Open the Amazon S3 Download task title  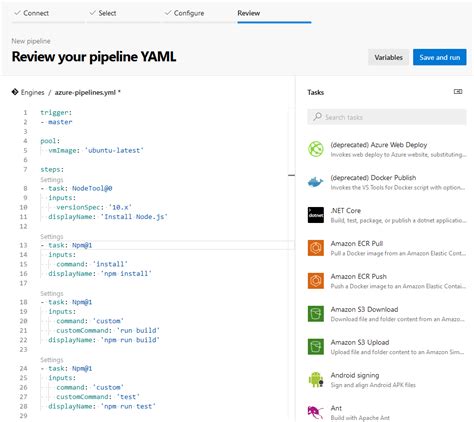click(x=364, y=309)
